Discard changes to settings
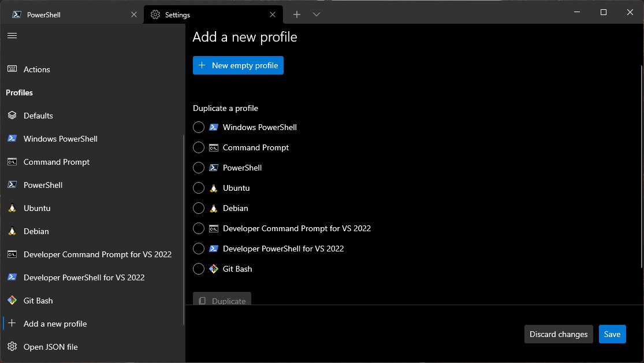The image size is (644, 363). click(559, 334)
